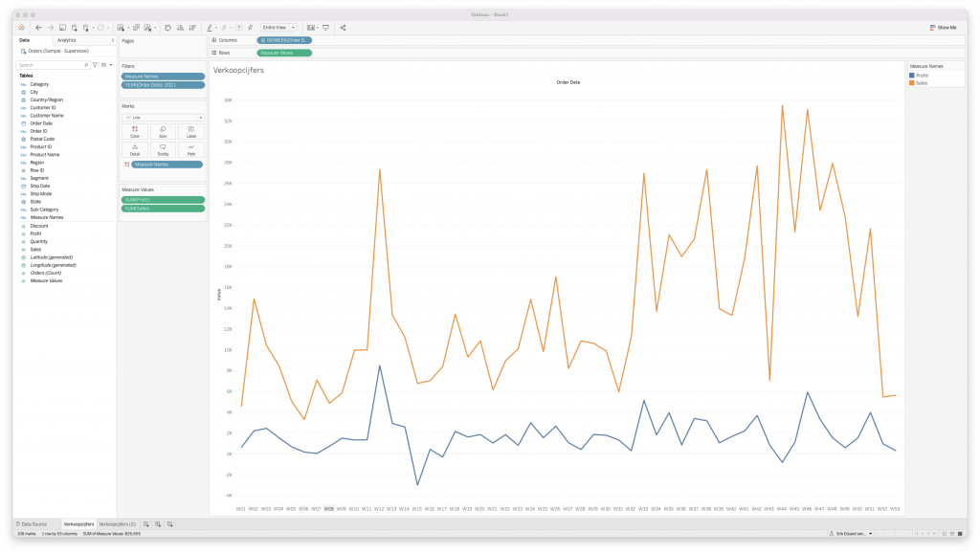Click the orange Sales legend swatch

[912, 83]
